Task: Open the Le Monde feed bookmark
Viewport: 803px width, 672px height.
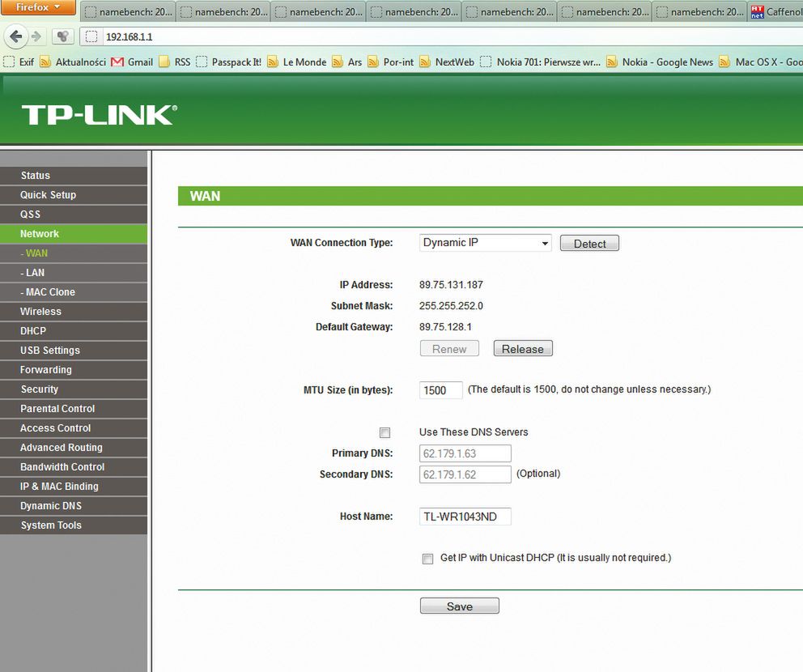Action: click(x=296, y=62)
